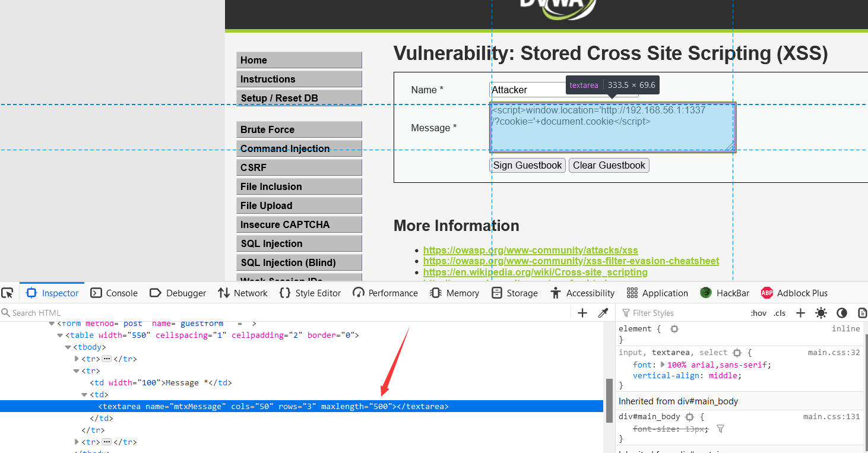Open the Insecure CAPTCHA page
This screenshot has width=868, height=453.
pos(299,224)
